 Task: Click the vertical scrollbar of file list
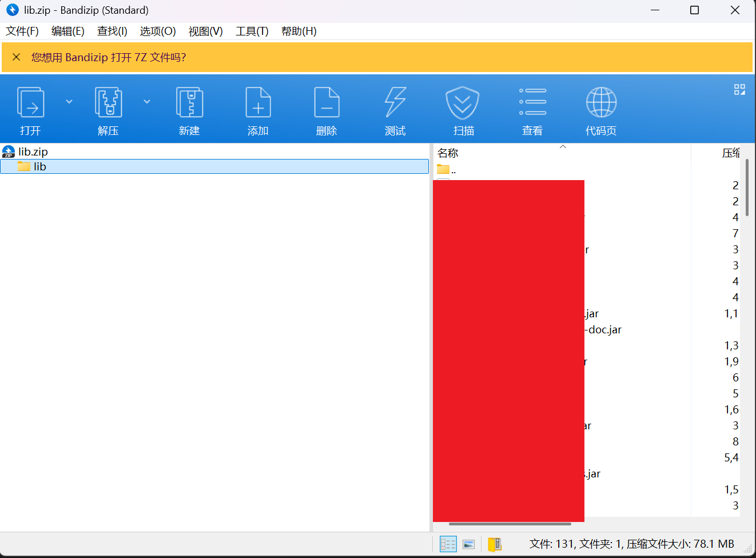pos(747,188)
